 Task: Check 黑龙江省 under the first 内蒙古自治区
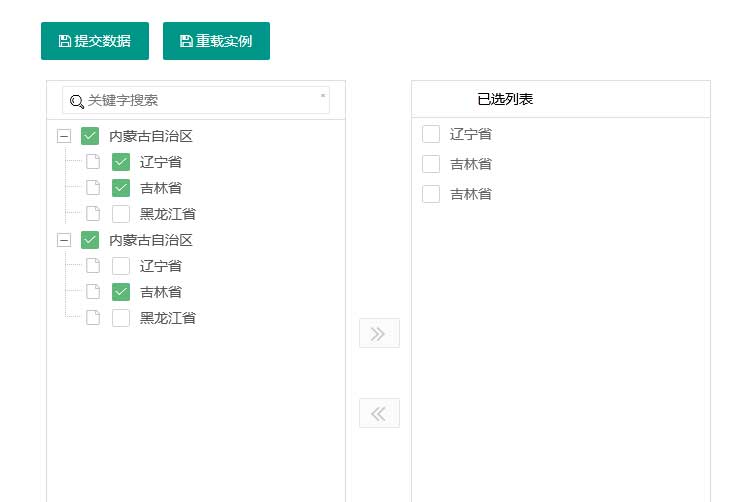(x=121, y=214)
